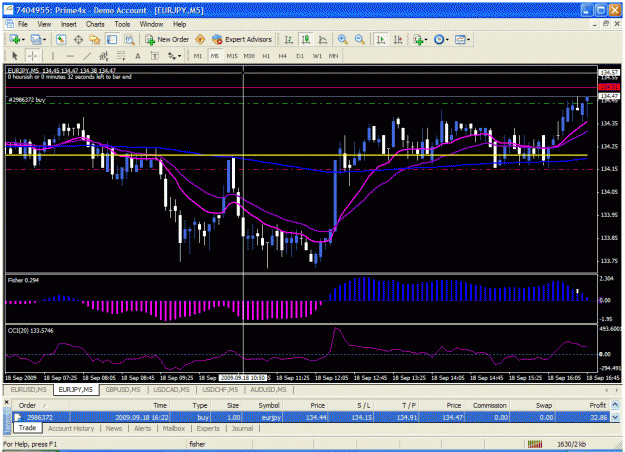Expand the New Chart dropdown arrow
Image resolution: width=625 pixels, height=452 pixels.
23,39
